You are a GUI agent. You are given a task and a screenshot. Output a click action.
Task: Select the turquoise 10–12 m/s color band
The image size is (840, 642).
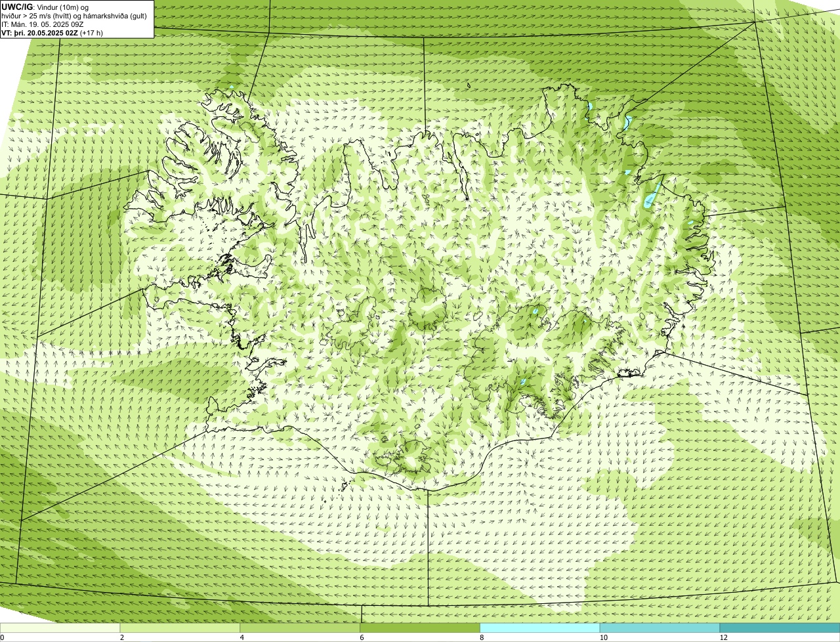[660, 628]
